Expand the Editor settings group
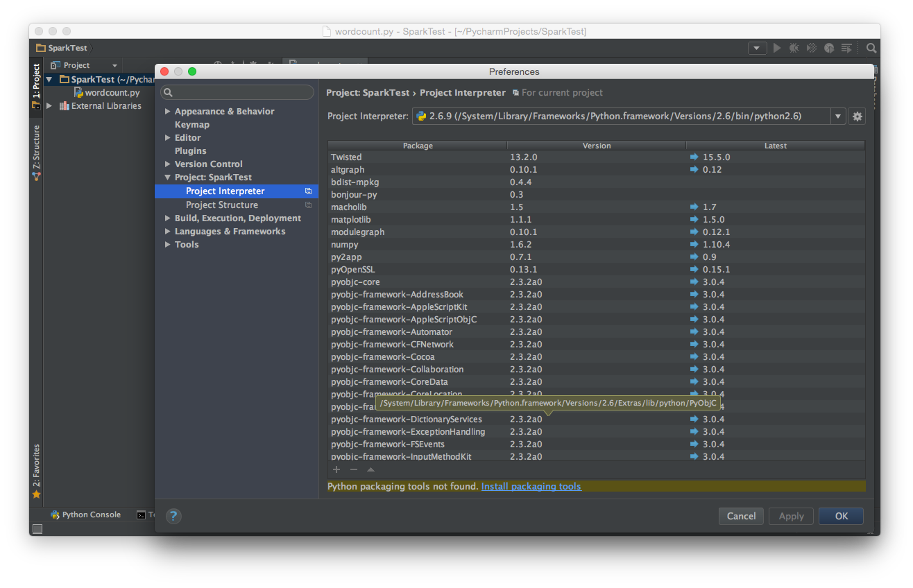The height and width of the screenshot is (588, 913). (x=167, y=138)
